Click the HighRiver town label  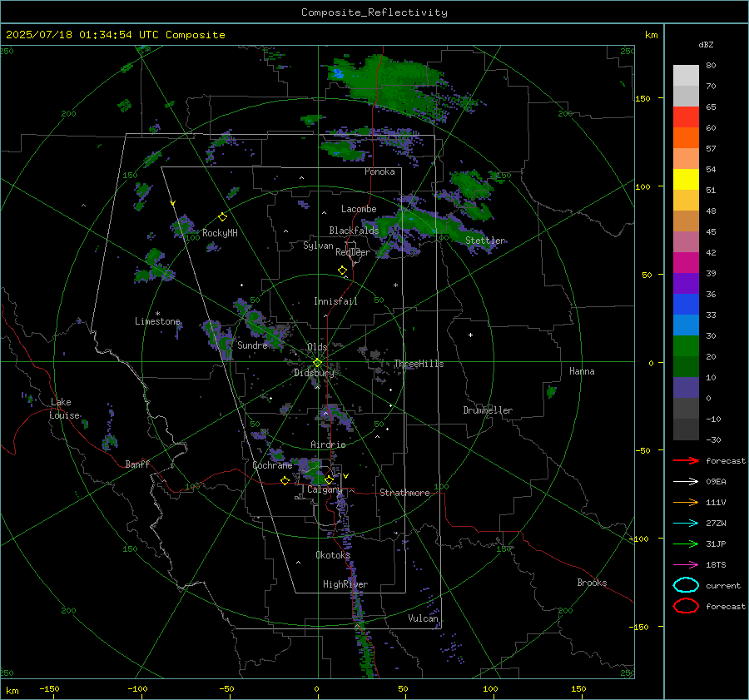(345, 584)
